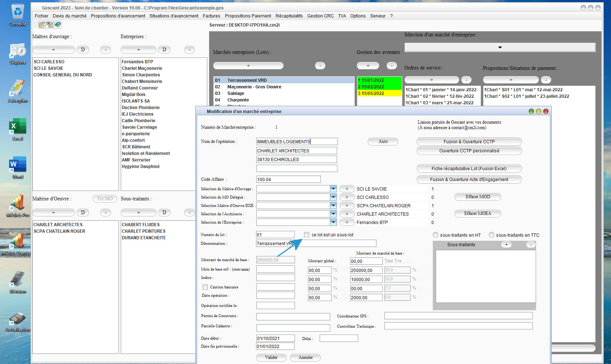
Task: Click Fiche récapitulative Lot (Fusion Excel) button
Action: [469, 169]
